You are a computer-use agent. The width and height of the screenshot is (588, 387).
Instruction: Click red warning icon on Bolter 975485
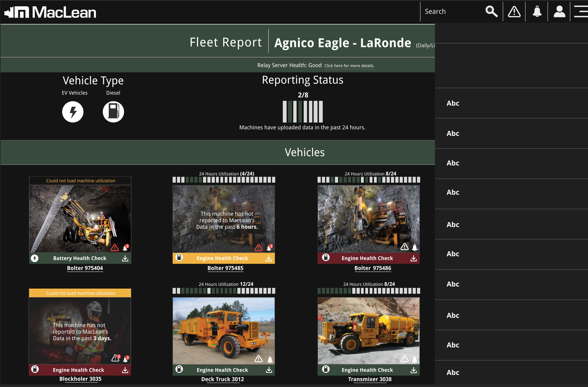tap(259, 247)
